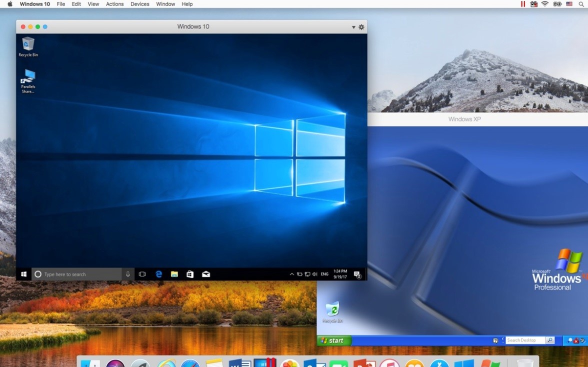Viewport: 588px width, 367px height.
Task: Click the Wi-Fi status icon
Action: click(x=545, y=4)
